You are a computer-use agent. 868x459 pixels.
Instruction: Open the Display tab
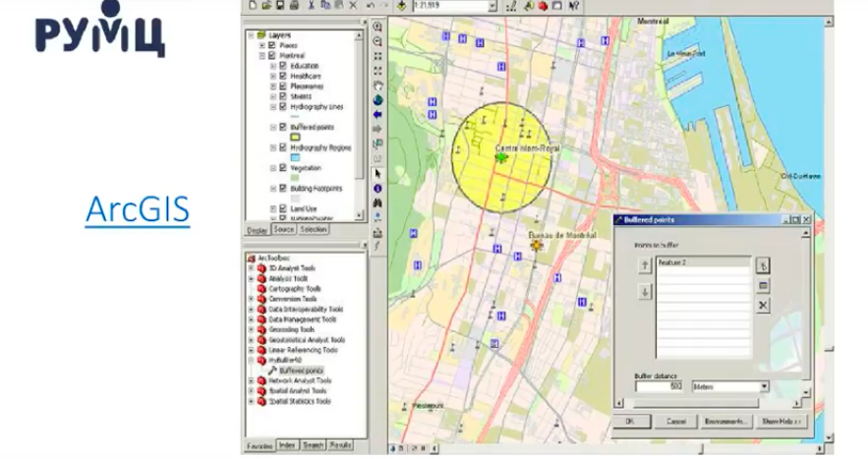coord(258,230)
